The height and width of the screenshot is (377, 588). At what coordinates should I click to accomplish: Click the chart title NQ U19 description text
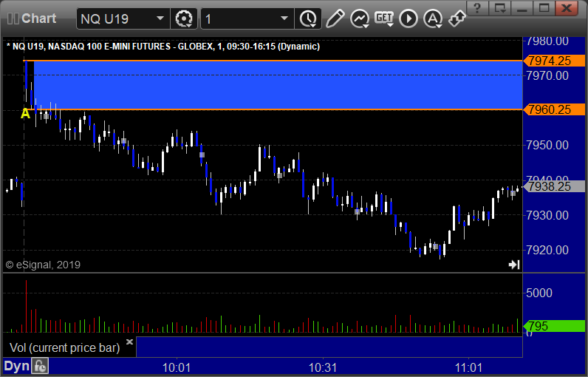163,47
